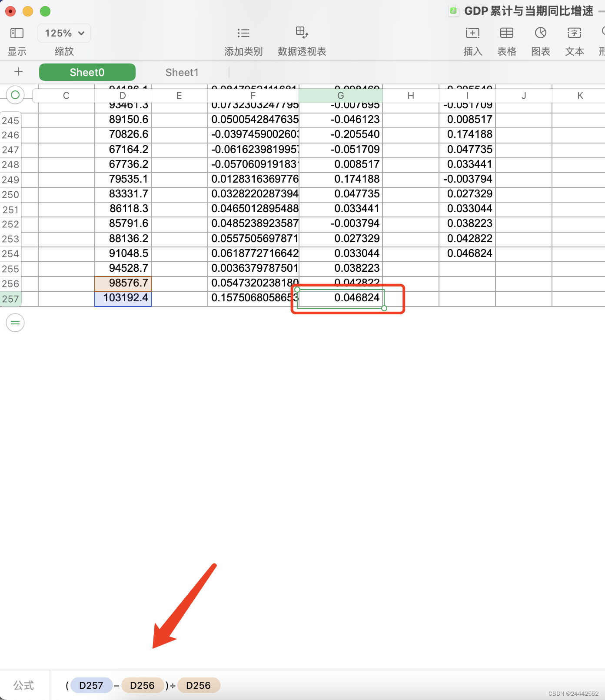605x700 pixels.
Task: Click cell containing 0.0128316369776
Action: pos(253,180)
